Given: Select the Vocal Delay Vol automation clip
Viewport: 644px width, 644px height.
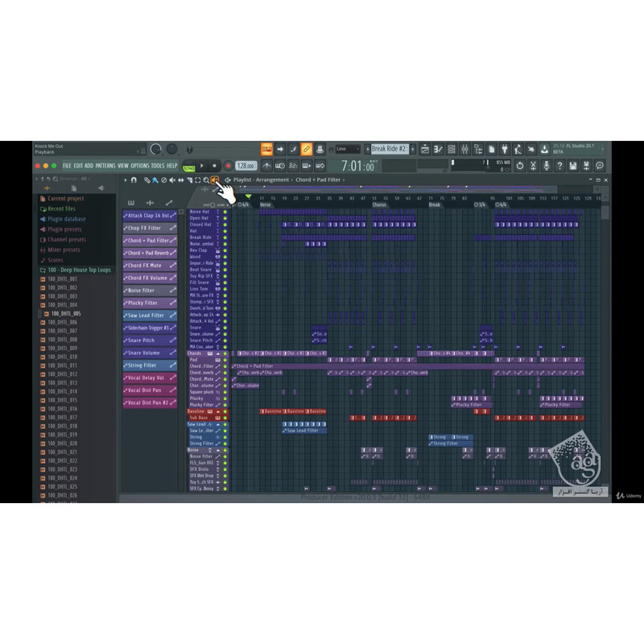Looking at the screenshot, I should 150,378.
